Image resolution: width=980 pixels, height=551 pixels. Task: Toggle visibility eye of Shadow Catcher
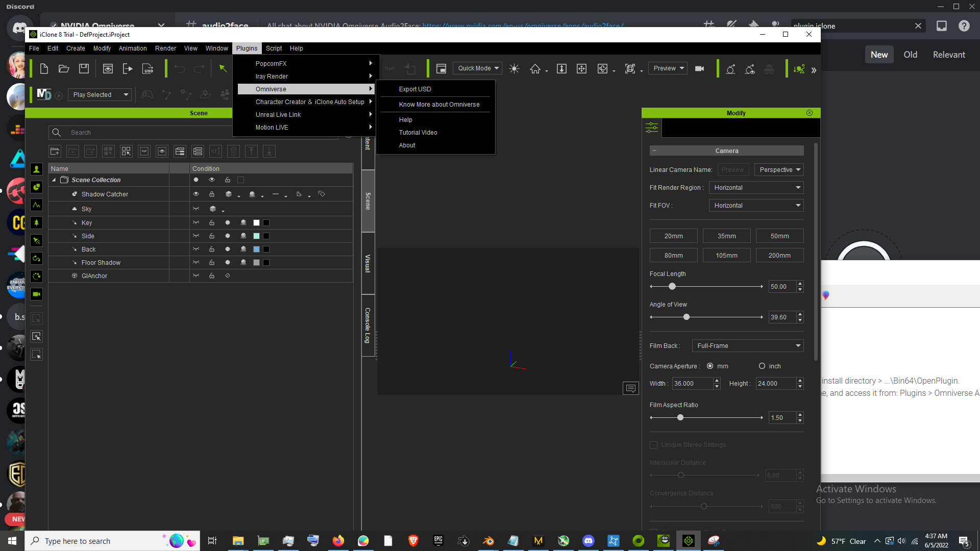pos(196,194)
